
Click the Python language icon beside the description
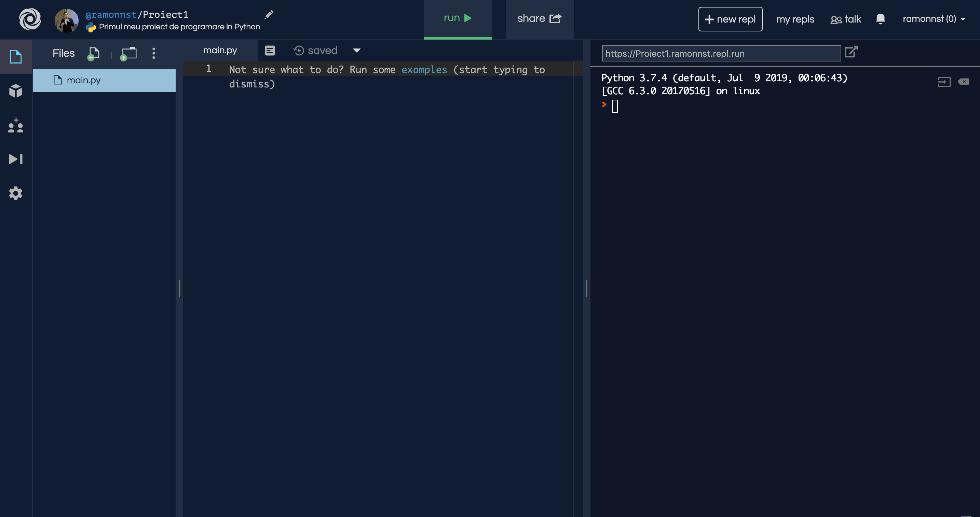tap(91, 27)
